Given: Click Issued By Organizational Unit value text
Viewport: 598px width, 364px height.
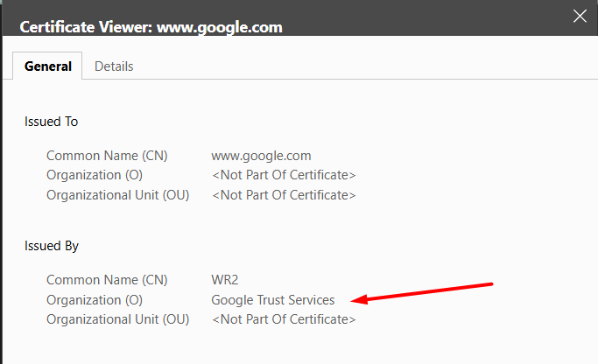Looking at the screenshot, I should coord(284,319).
